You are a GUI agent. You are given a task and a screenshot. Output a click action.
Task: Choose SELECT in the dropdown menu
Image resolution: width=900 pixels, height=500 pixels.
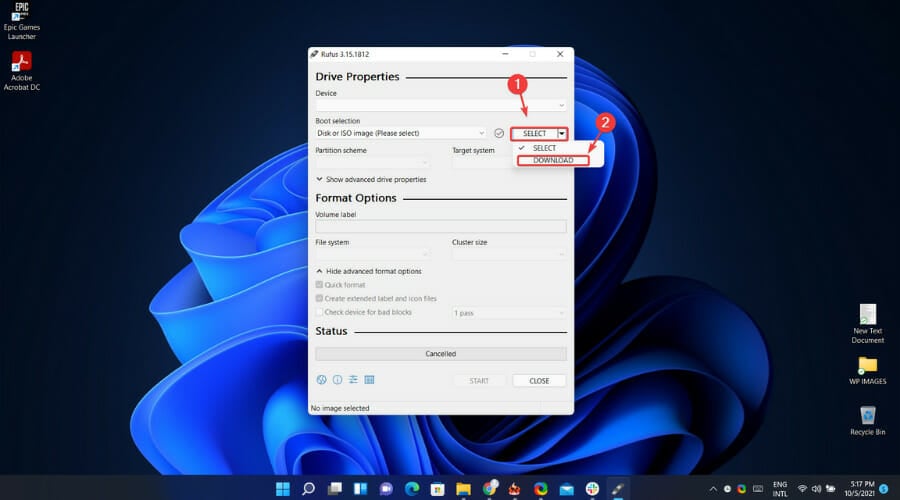pos(544,148)
